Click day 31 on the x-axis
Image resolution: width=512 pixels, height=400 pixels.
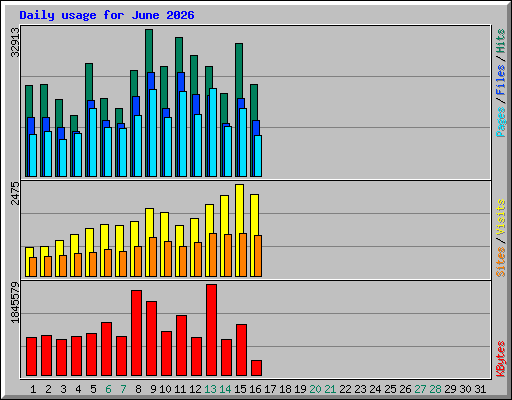point(480,389)
